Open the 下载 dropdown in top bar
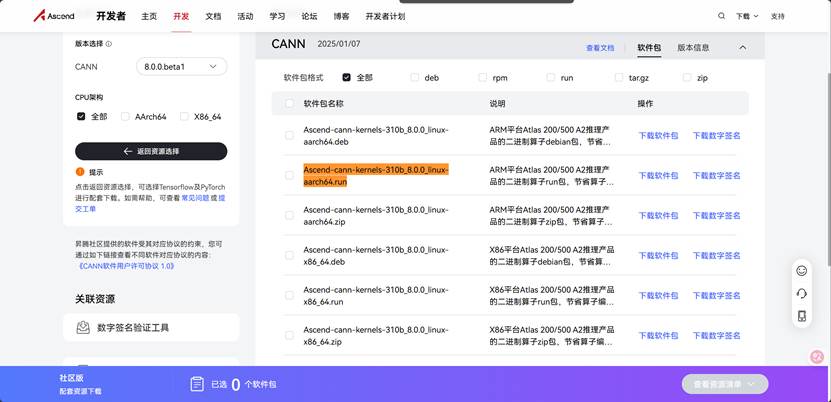This screenshot has height=402, width=831. 747,16
